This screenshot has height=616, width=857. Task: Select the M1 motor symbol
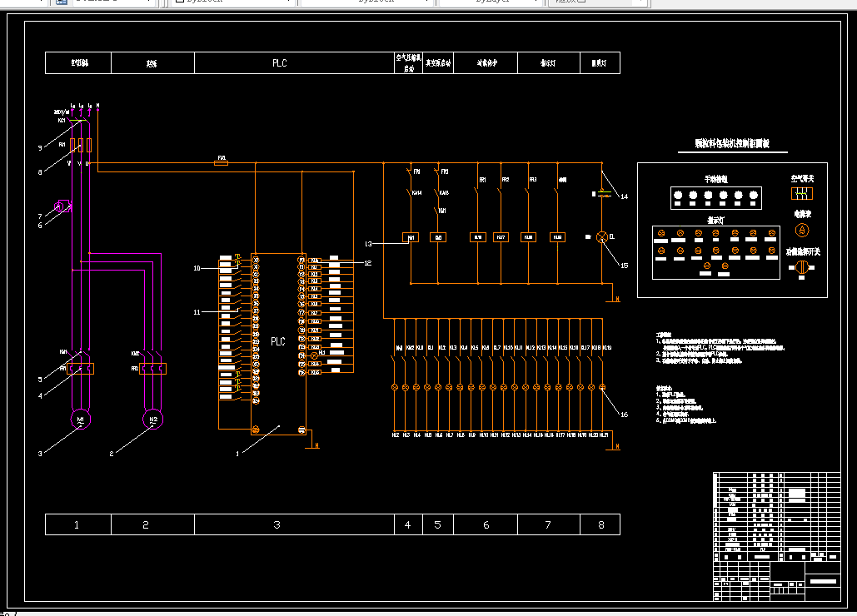(x=80, y=420)
